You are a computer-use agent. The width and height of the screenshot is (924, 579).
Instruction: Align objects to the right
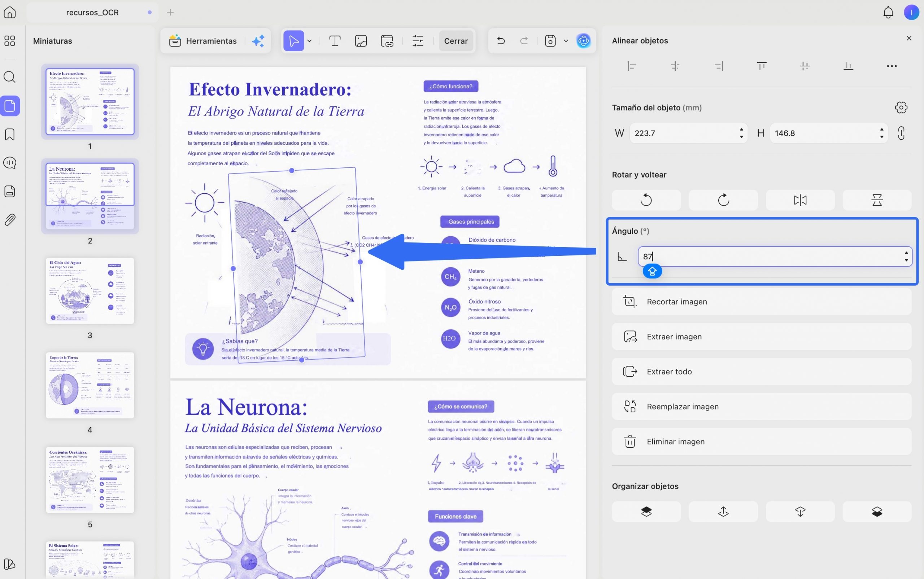point(718,66)
